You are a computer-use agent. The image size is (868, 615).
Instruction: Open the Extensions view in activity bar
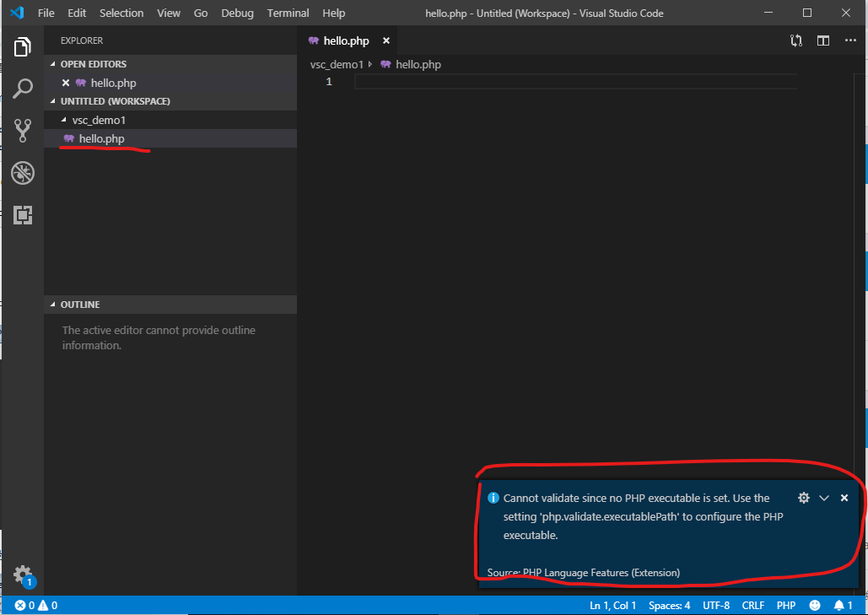point(22,215)
